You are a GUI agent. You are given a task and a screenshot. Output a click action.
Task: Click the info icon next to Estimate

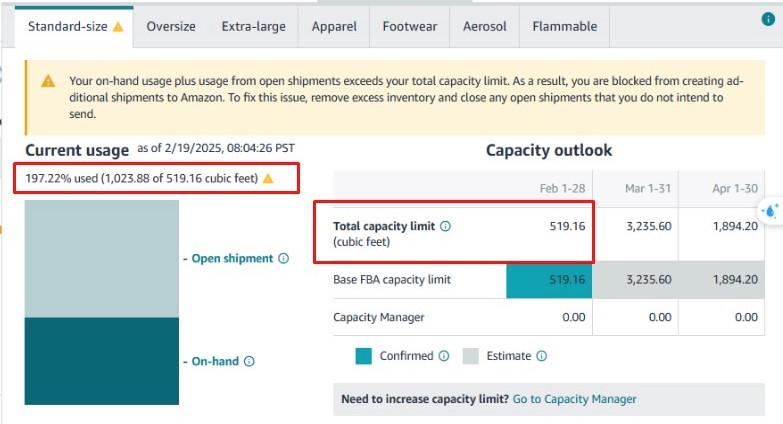tap(541, 356)
